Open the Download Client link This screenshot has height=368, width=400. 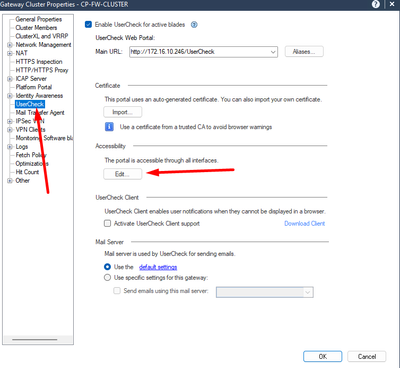[305, 223]
